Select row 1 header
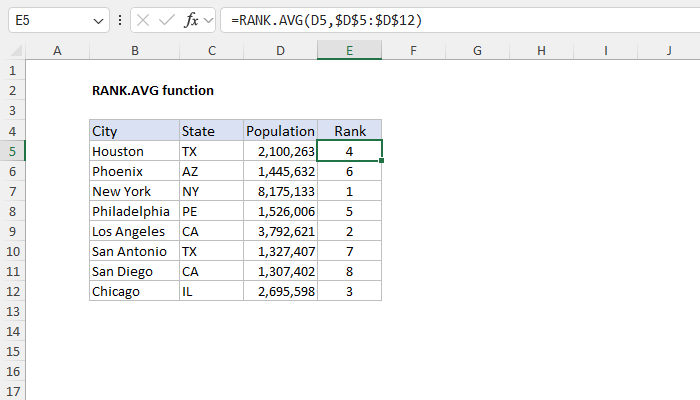Viewport: 700px width, 400px height. (x=12, y=71)
